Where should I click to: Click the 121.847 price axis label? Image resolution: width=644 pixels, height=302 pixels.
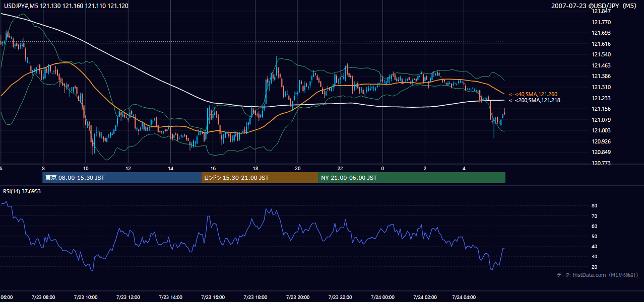click(601, 11)
